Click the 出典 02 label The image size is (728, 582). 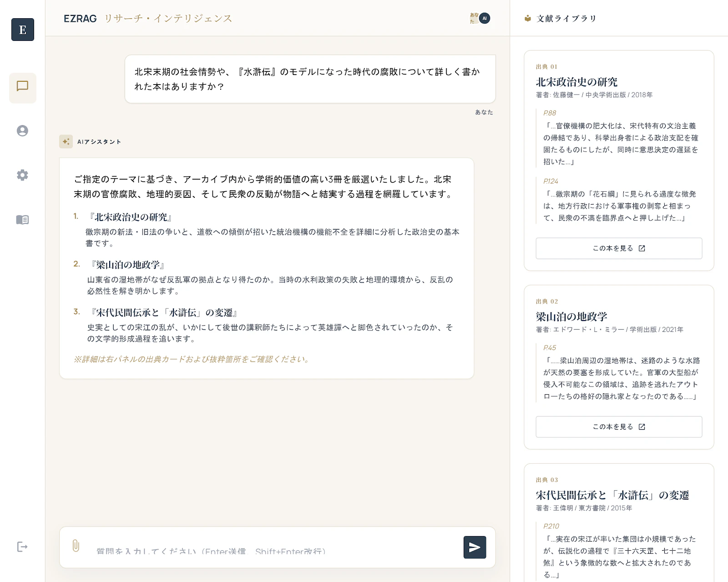(547, 301)
